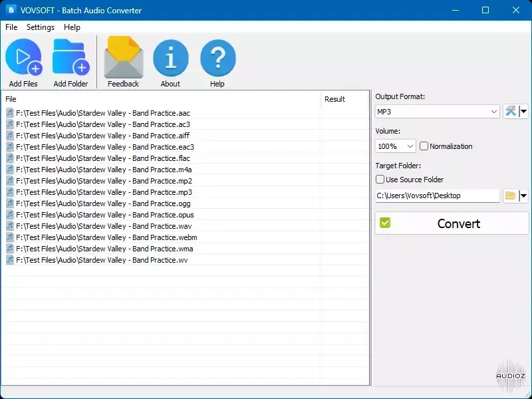This screenshot has width=532, height=399.
Task: Click the target folder path field
Action: [438, 196]
